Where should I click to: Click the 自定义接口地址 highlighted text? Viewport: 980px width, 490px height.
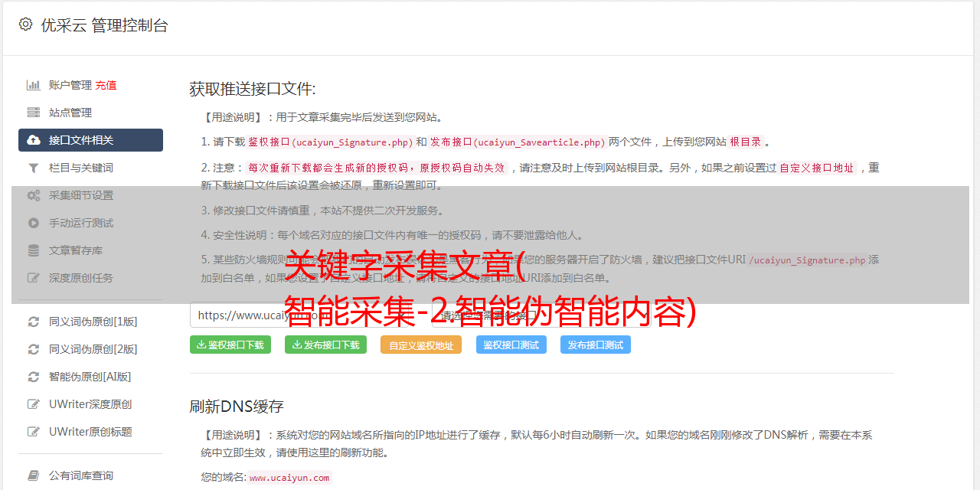(817, 168)
